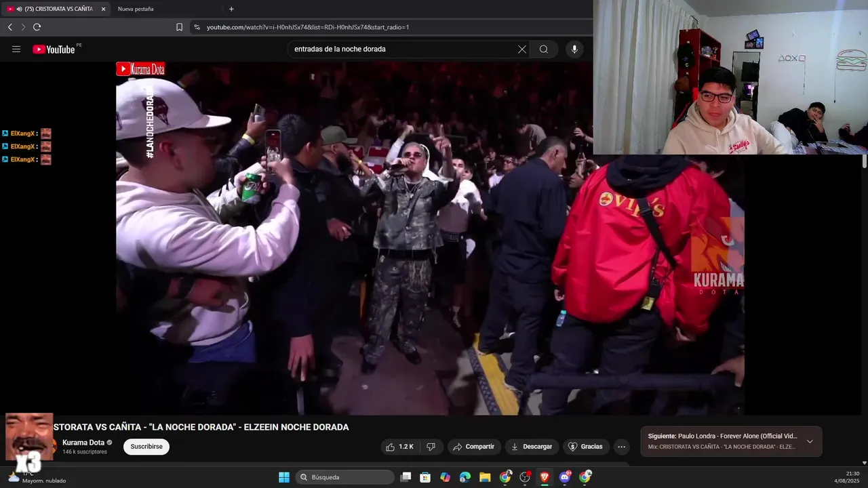Switch to the CRISTORATA VS CAÑITA tab
868x488 pixels.
click(x=56, y=9)
